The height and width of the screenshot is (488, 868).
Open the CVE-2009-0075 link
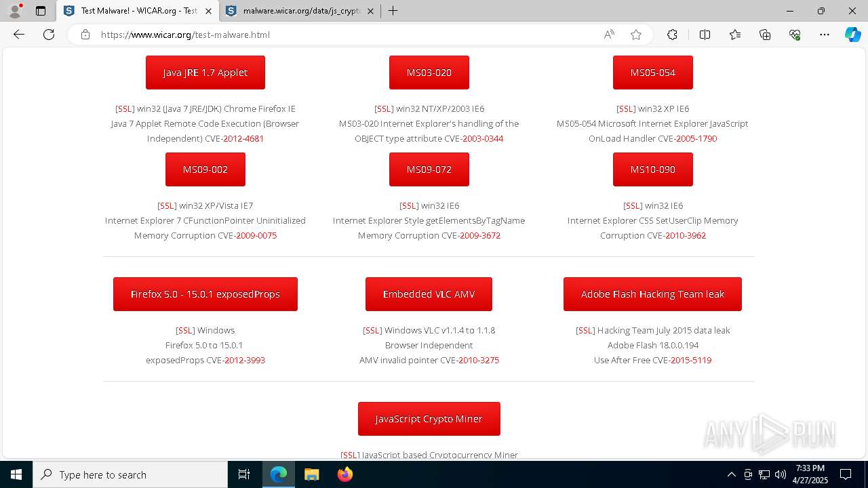tap(256, 235)
